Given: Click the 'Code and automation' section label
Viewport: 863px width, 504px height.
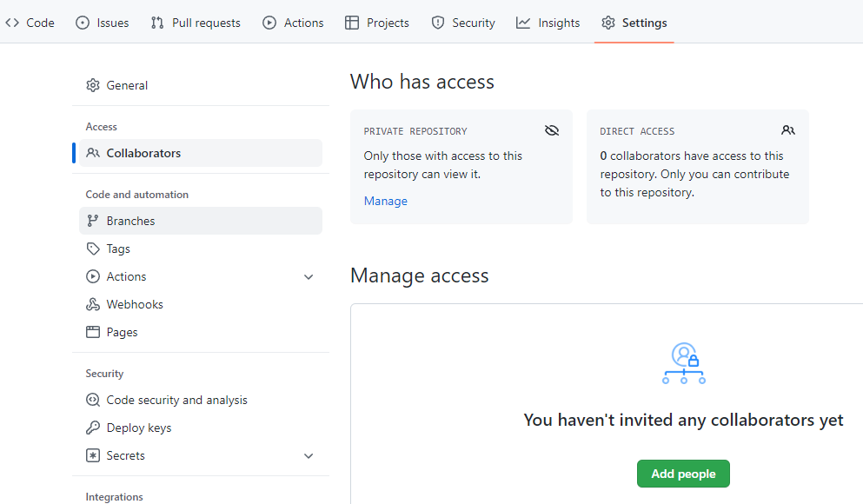Looking at the screenshot, I should (137, 195).
